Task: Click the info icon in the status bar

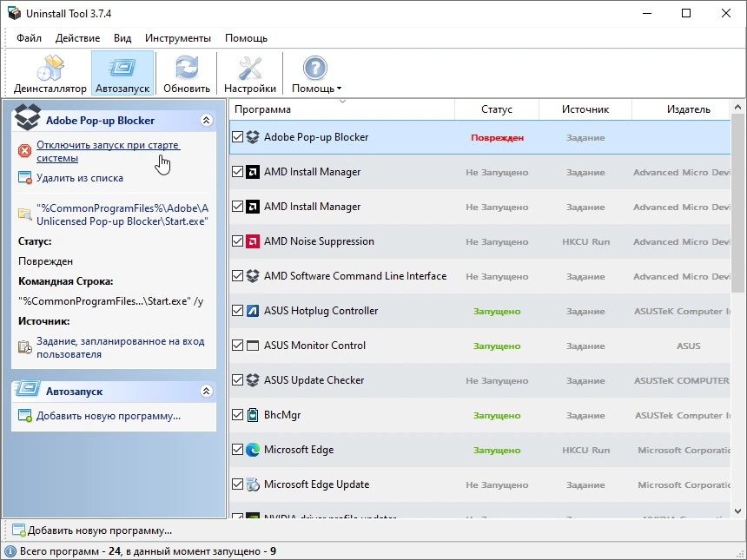Action: (x=11, y=551)
